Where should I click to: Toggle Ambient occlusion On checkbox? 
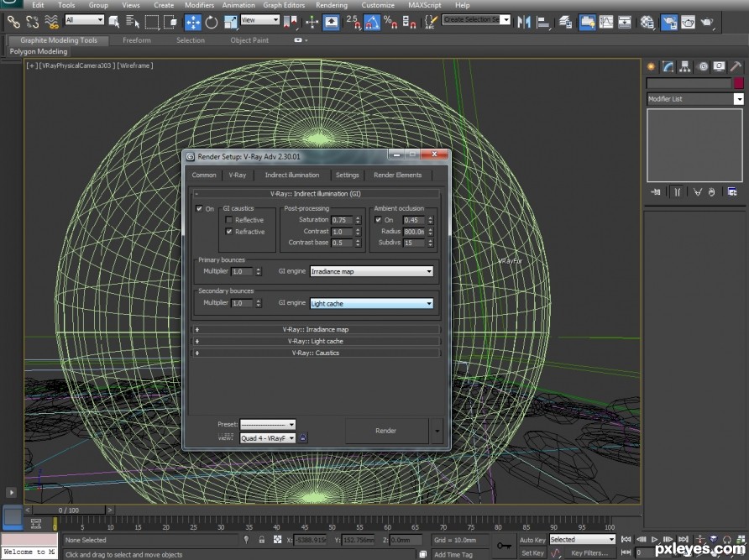[378, 220]
